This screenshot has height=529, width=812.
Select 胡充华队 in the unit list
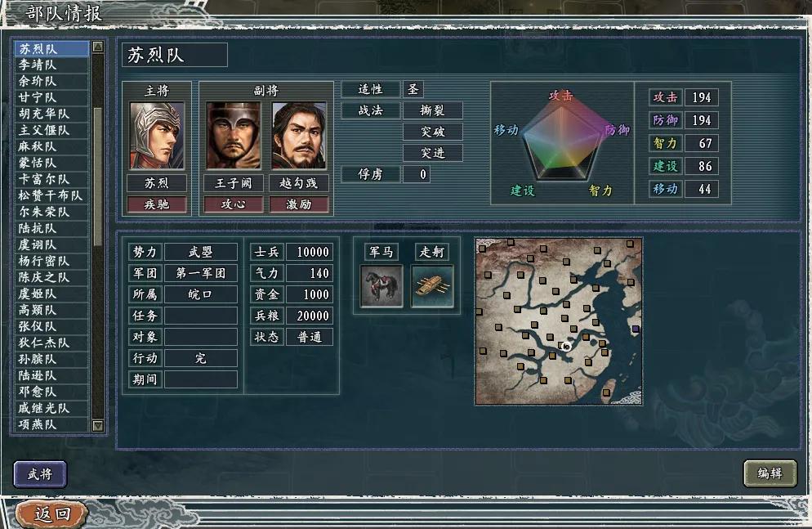pyautogui.click(x=51, y=114)
